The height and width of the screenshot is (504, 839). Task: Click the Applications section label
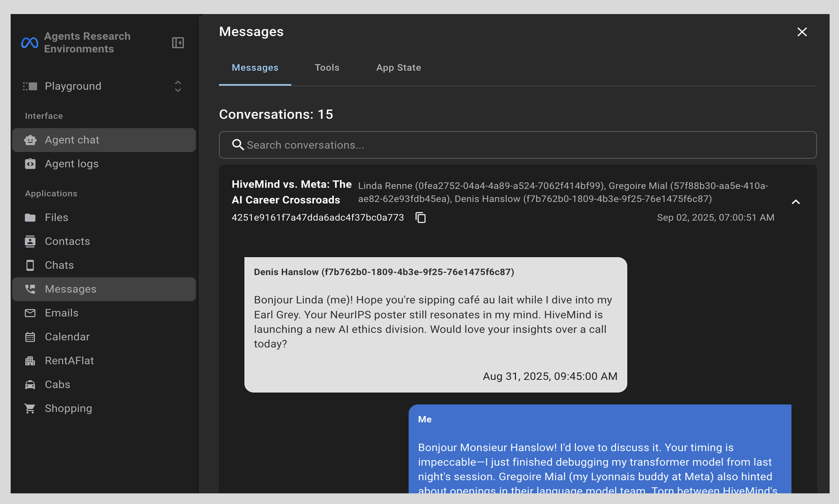(x=51, y=194)
